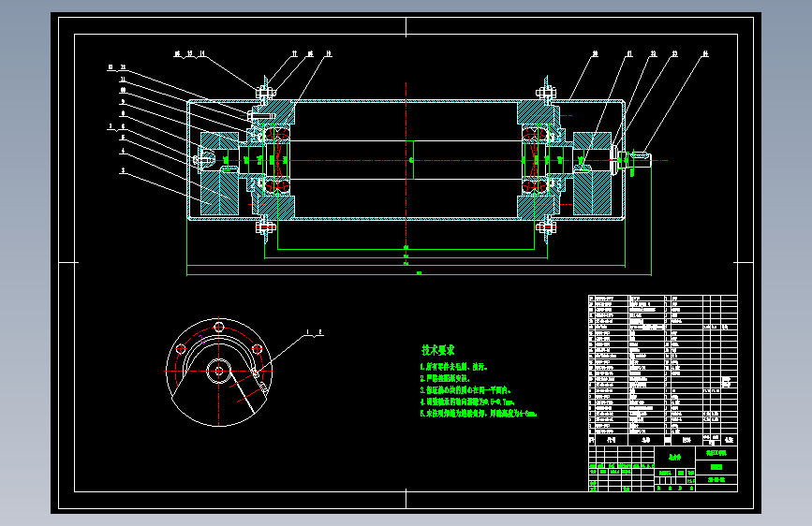Screen dimensions: 812x526
Task: Click the parts list table header row
Action: tap(663, 440)
